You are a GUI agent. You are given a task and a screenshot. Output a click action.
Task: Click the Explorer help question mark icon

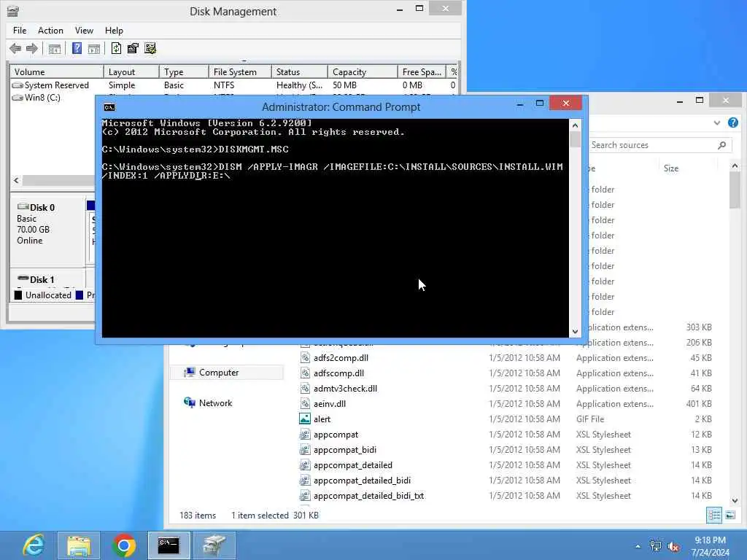point(732,122)
